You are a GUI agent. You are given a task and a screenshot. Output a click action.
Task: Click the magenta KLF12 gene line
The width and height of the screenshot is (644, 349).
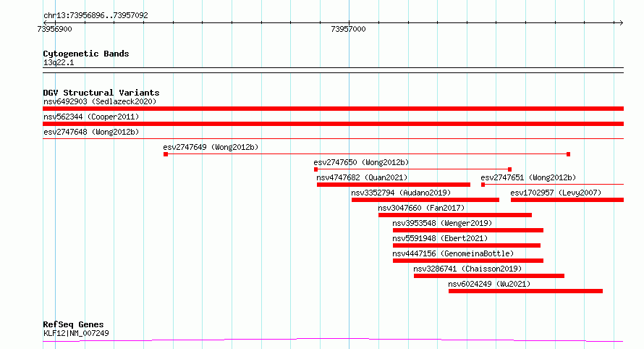tap(333, 340)
